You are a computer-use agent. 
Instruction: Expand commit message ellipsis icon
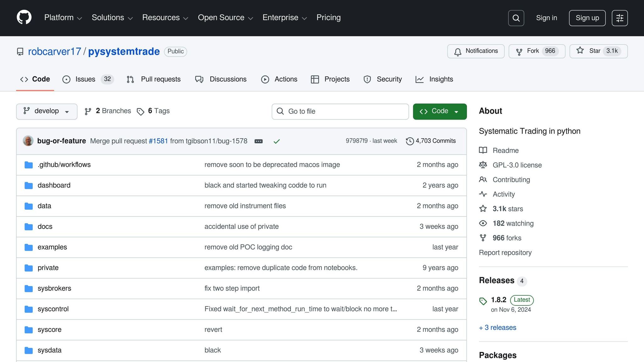click(x=258, y=141)
